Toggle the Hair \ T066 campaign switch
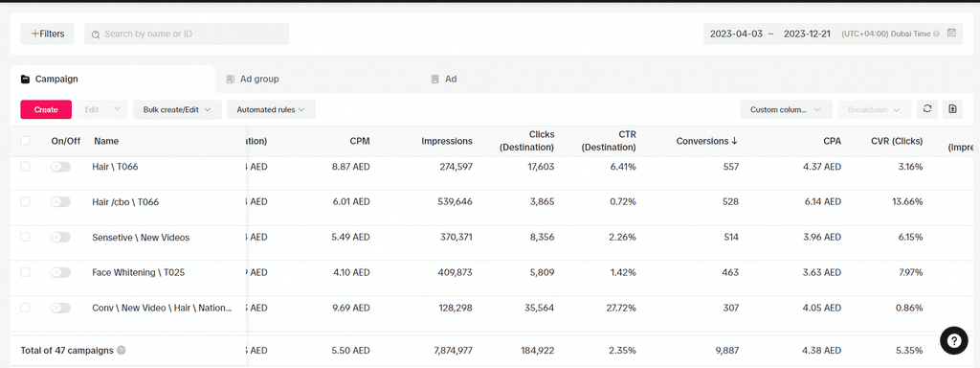980x368 pixels. pos(60,167)
